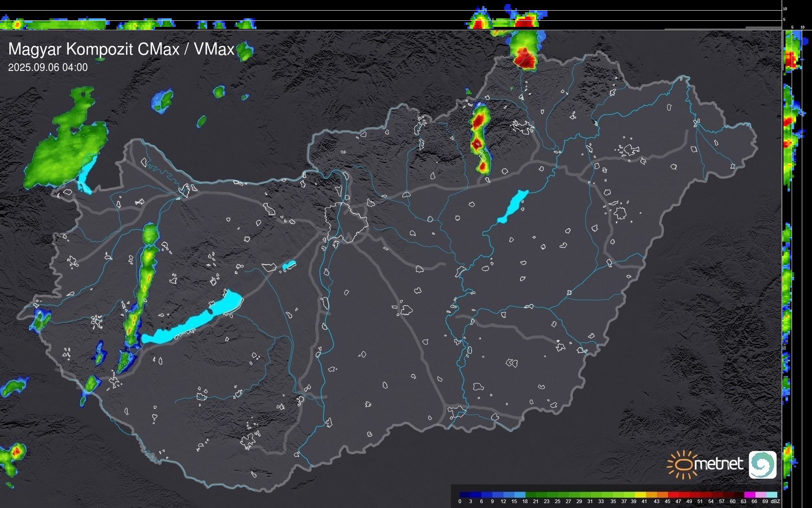
Task: Click the metnet text wordmark
Action: (x=719, y=464)
